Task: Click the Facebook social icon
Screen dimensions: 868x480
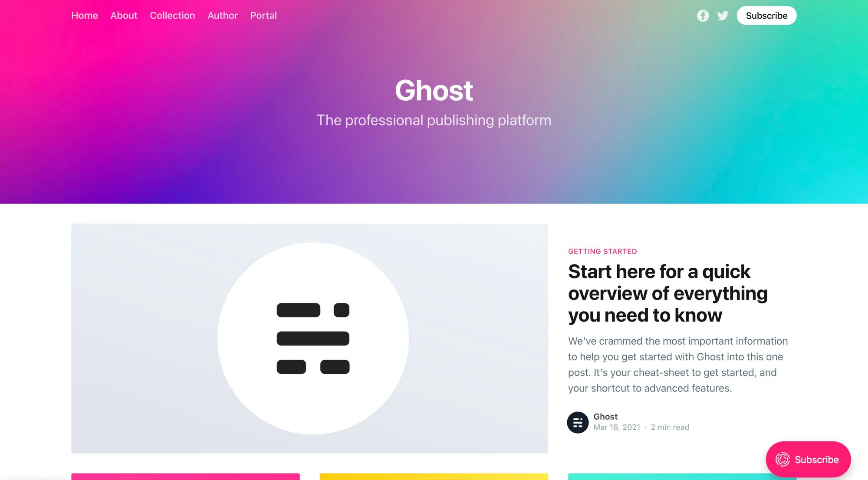Action: click(703, 15)
